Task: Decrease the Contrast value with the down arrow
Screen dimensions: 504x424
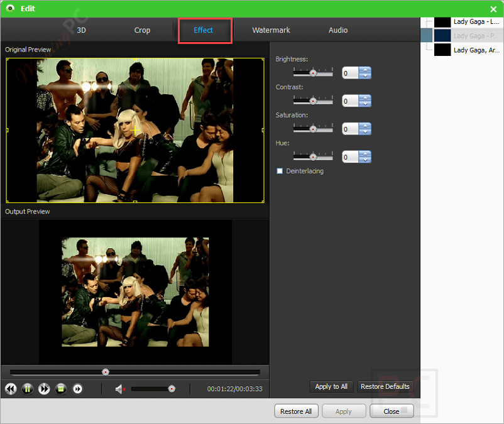Action: (365, 104)
